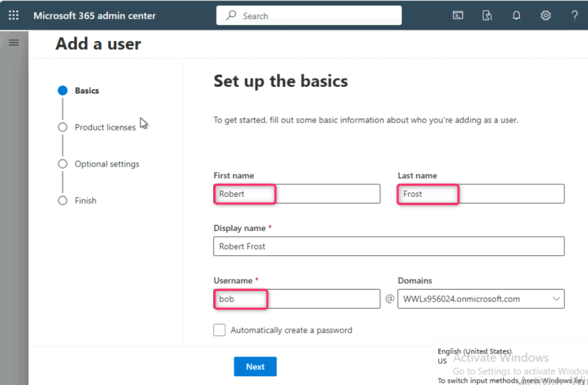Select the Basics step
Viewport: 588px width, 385px height.
tap(86, 90)
